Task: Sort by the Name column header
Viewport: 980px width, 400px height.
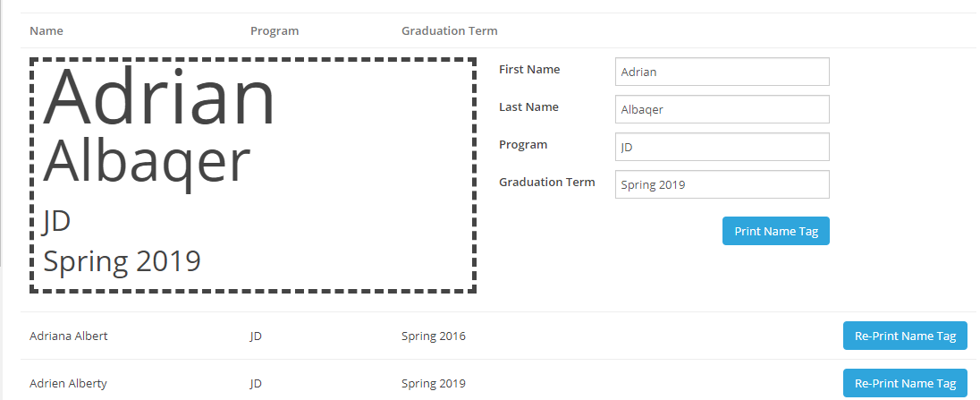Action: click(x=46, y=31)
